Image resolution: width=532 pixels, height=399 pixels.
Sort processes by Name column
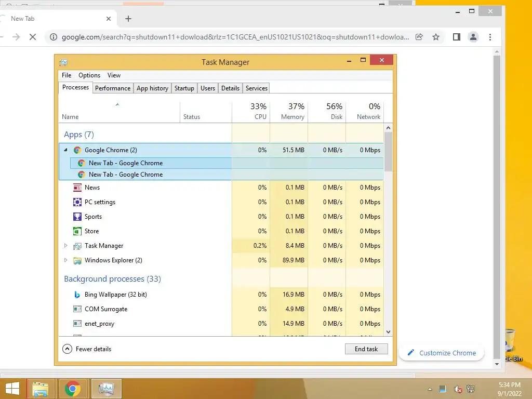pyautogui.click(x=119, y=112)
